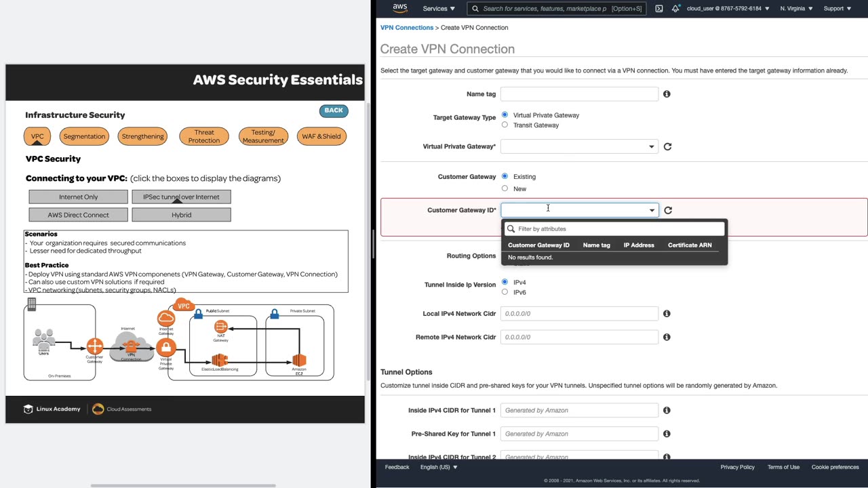Image resolution: width=868 pixels, height=488 pixels.
Task: Choose New customer gateway option
Action: click(x=505, y=188)
